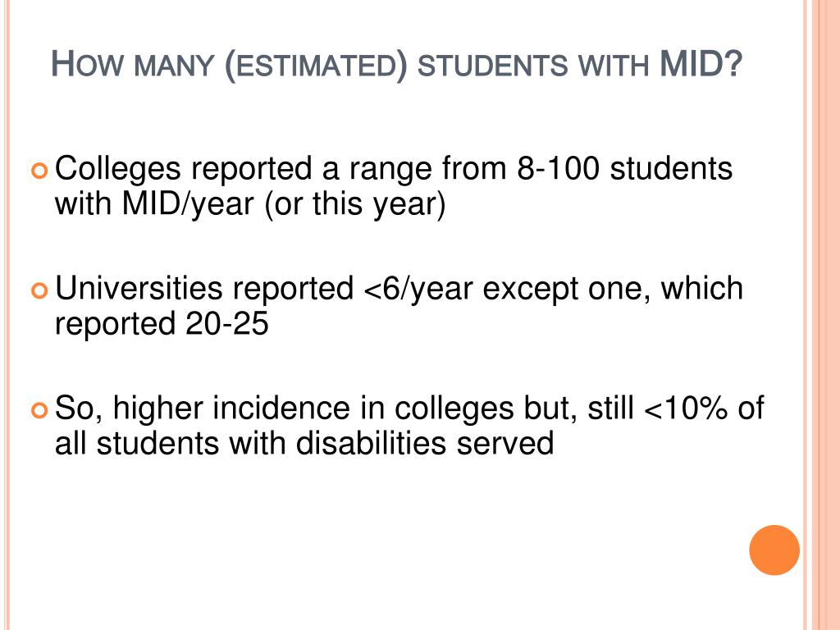Viewport: 840px width, 630px height.
Task: Click the word 'Universities' in second bullet
Action: tap(139, 289)
